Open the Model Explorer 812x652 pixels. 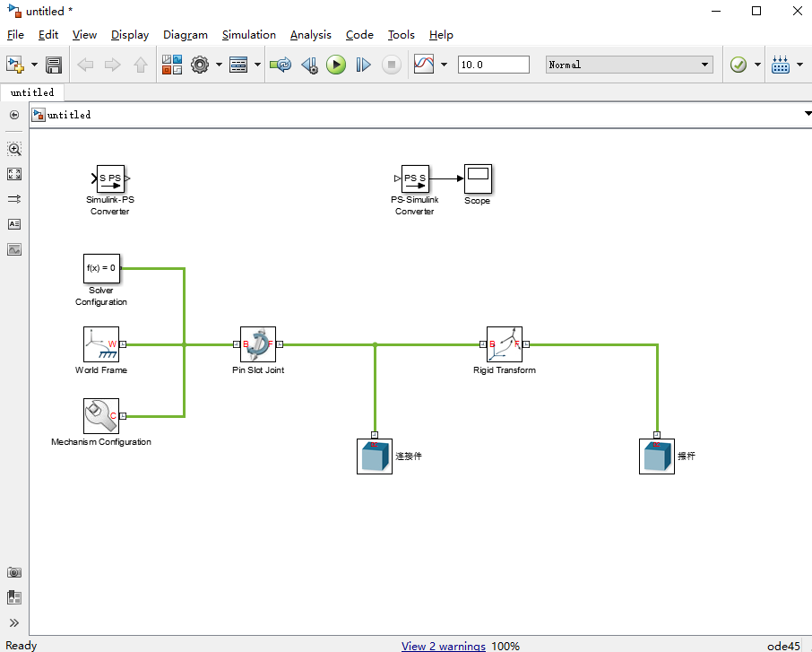pyautogui.click(x=239, y=64)
